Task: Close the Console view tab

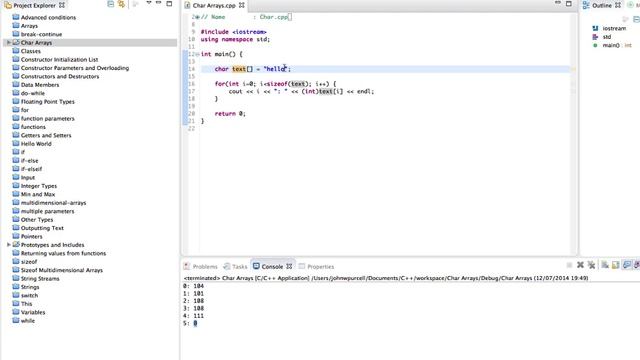Action: click(289, 267)
